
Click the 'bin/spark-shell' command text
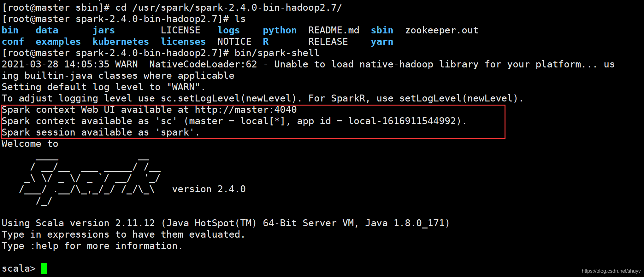point(277,53)
